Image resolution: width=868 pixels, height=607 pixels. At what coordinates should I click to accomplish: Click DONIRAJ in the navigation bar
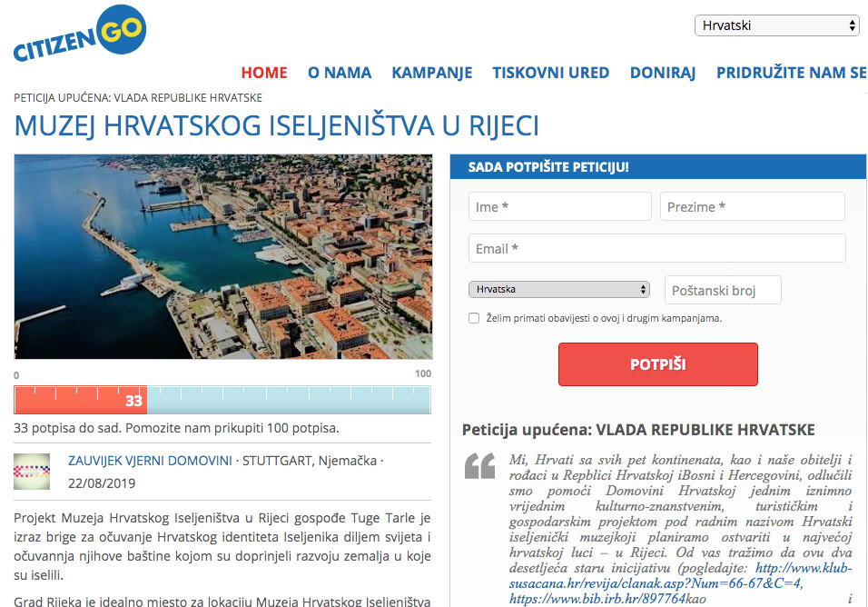pyautogui.click(x=663, y=73)
